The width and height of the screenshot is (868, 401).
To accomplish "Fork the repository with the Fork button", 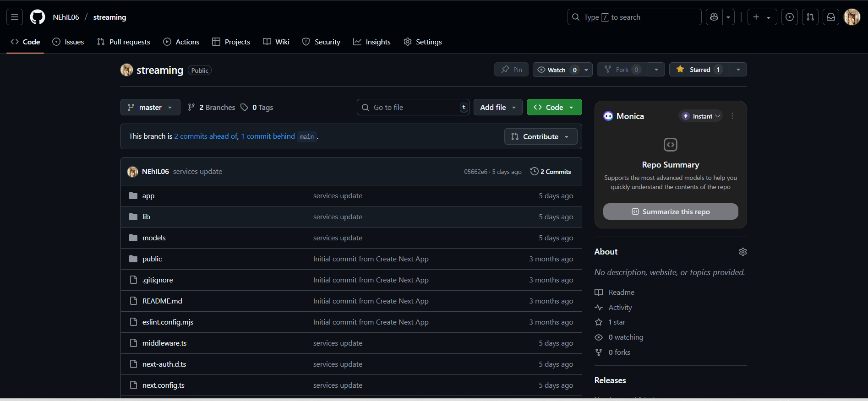I will (622, 70).
